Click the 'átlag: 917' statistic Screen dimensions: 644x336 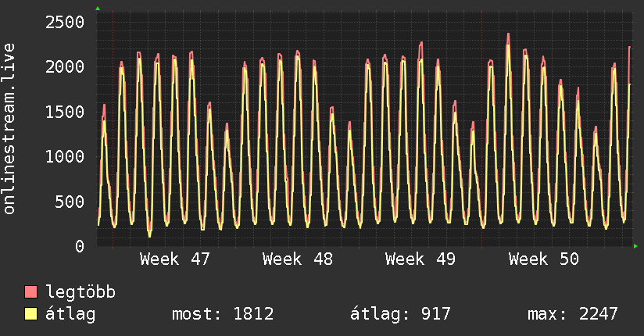pyautogui.click(x=400, y=314)
